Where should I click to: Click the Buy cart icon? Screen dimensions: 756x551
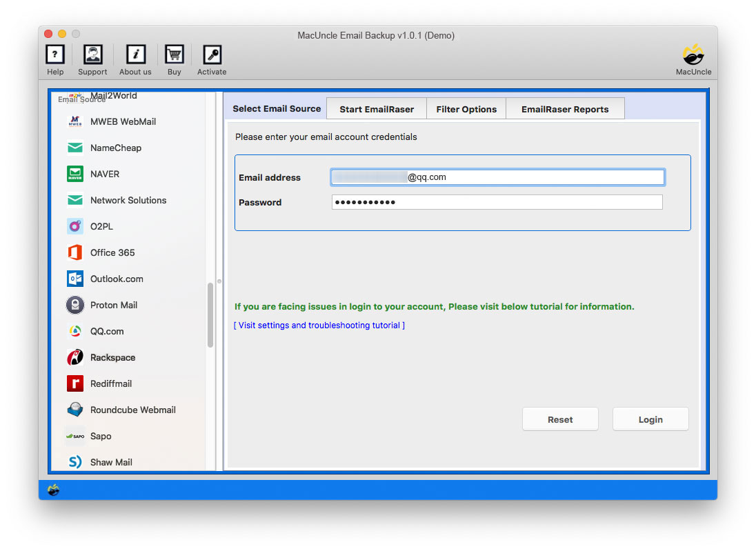(174, 59)
